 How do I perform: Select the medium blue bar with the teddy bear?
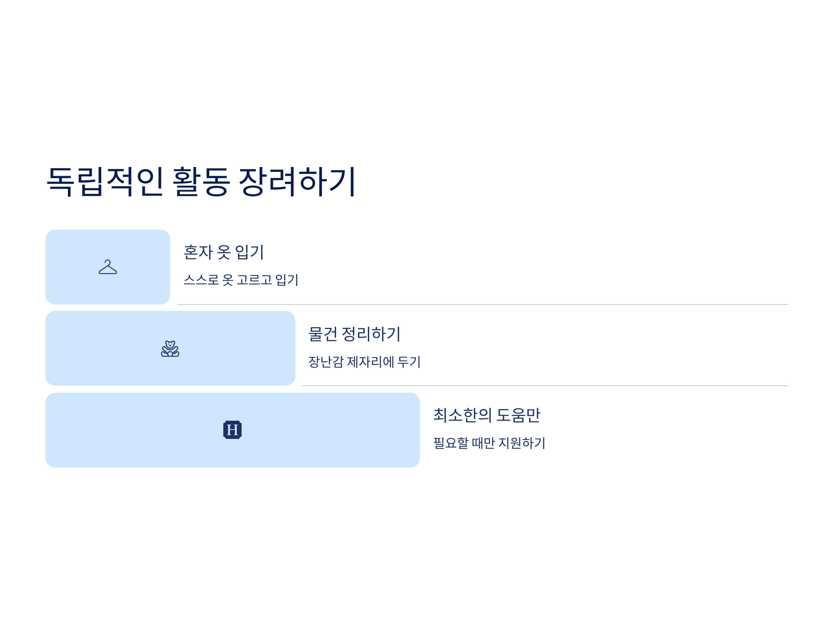point(170,348)
